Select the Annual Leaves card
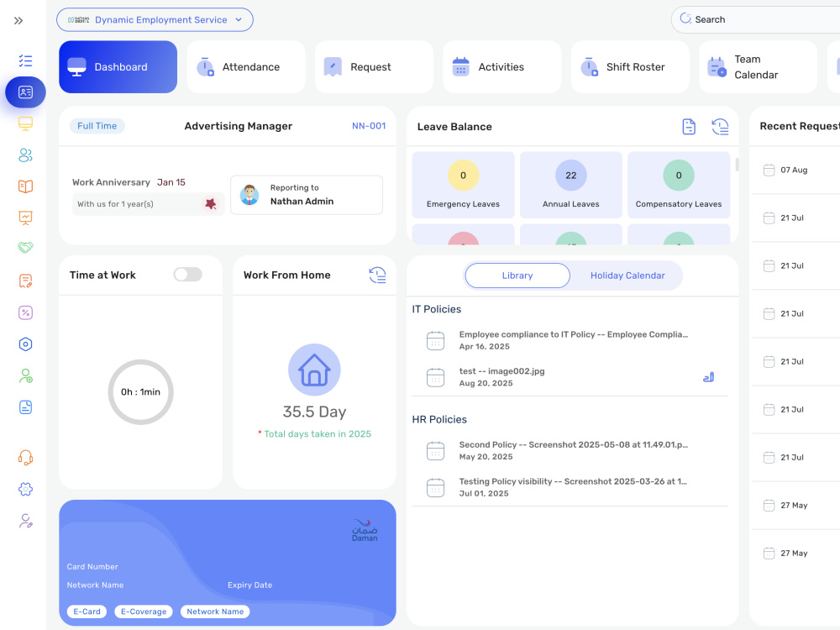The image size is (840, 630). pyautogui.click(x=571, y=185)
